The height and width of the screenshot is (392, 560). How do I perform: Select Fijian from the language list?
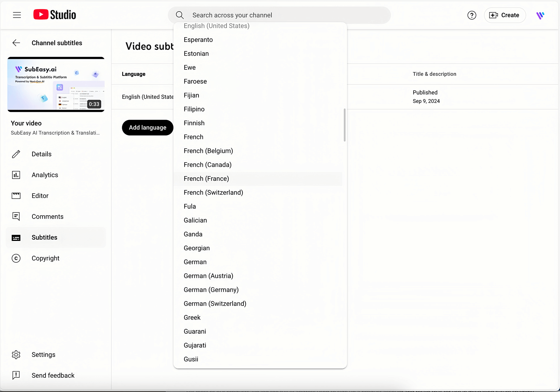pos(258,95)
